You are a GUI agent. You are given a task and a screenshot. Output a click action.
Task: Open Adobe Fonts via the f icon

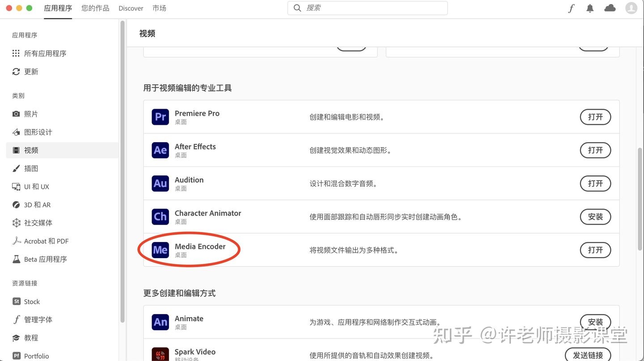[x=571, y=8]
